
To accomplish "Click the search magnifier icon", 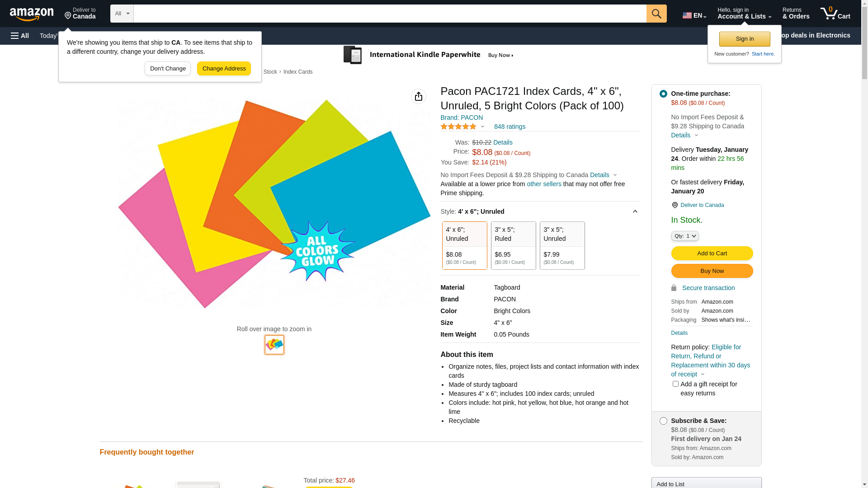I will 656,14.
